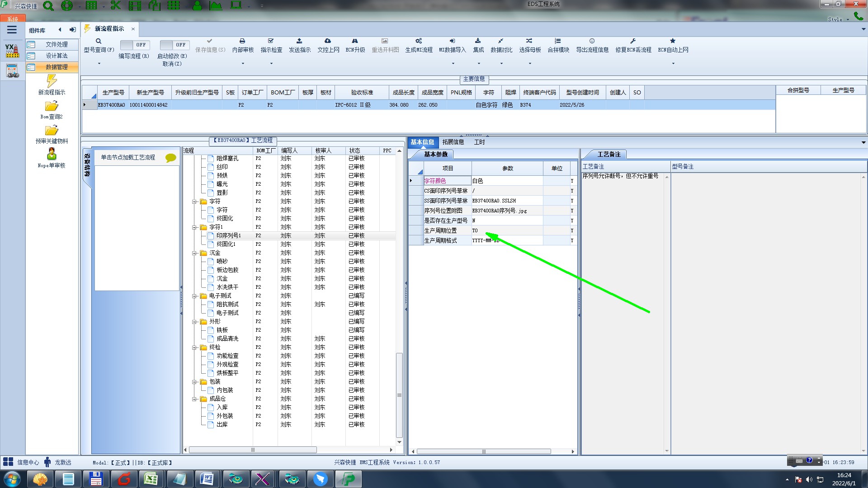Click the 内部审核 printer icon
Image resolution: width=868 pixels, height=488 pixels.
(x=242, y=41)
